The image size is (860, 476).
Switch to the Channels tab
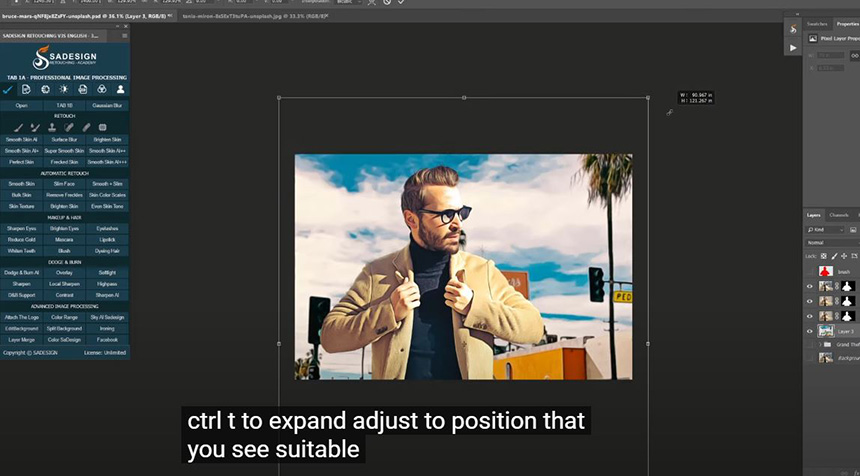[839, 215]
